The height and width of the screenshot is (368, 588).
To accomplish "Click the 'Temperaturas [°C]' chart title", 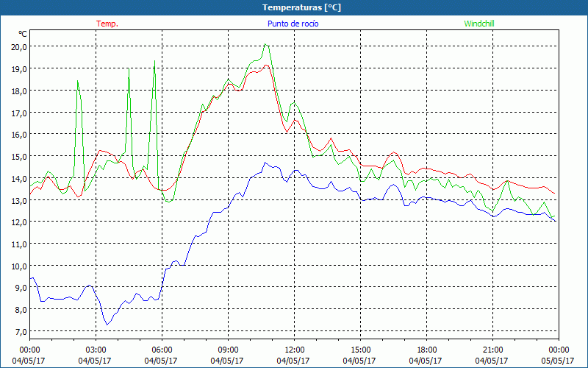I will click(301, 7).
